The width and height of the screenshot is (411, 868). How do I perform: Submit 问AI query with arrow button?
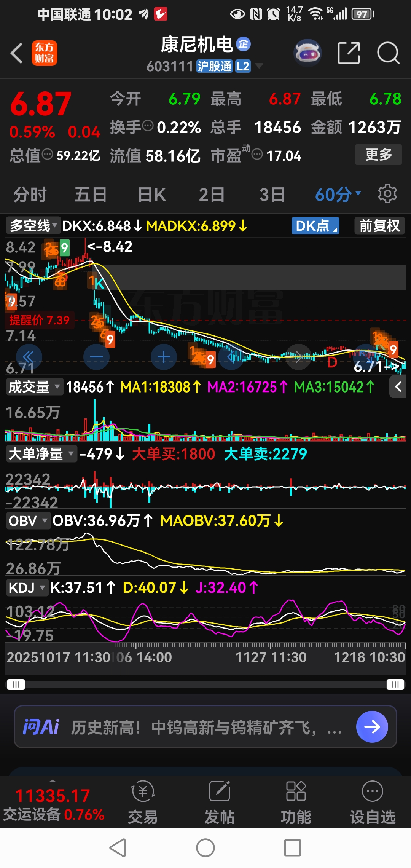pos(372,727)
